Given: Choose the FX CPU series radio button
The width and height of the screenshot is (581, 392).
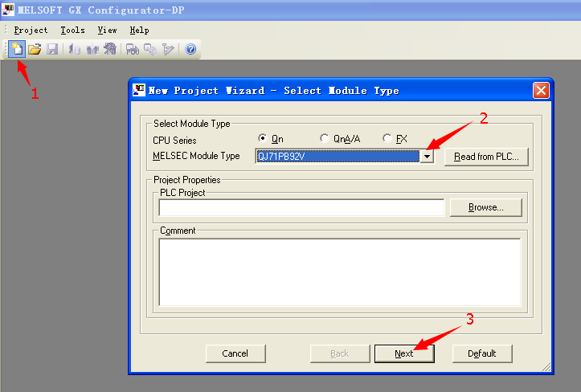Looking at the screenshot, I should click(x=387, y=139).
